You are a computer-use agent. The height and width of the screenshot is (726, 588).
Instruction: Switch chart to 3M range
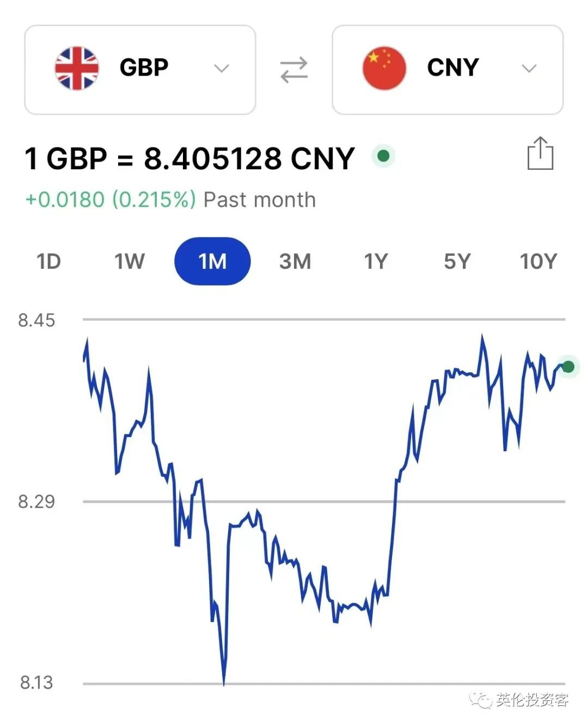[x=295, y=261]
